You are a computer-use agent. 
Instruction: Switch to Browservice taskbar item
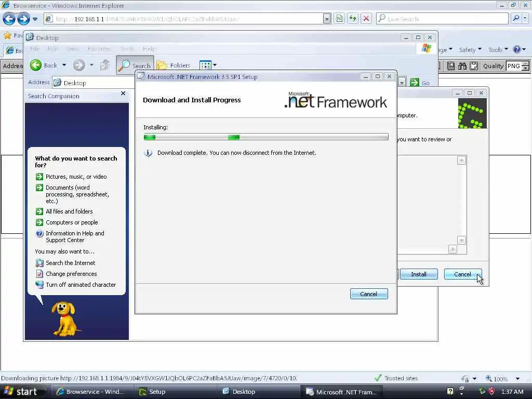coord(91,392)
